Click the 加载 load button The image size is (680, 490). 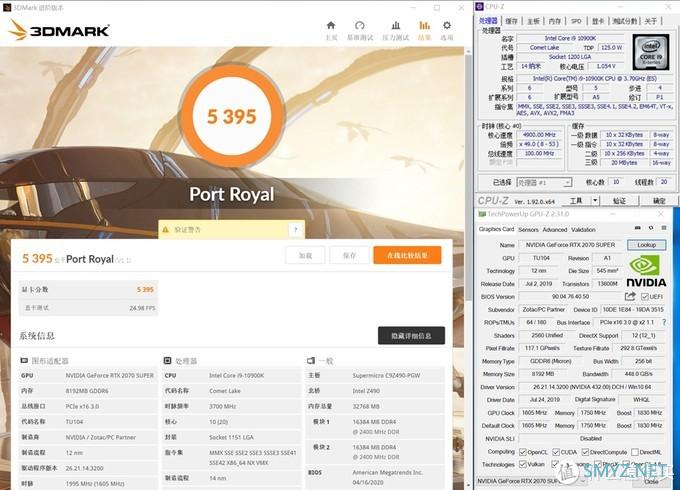click(305, 255)
